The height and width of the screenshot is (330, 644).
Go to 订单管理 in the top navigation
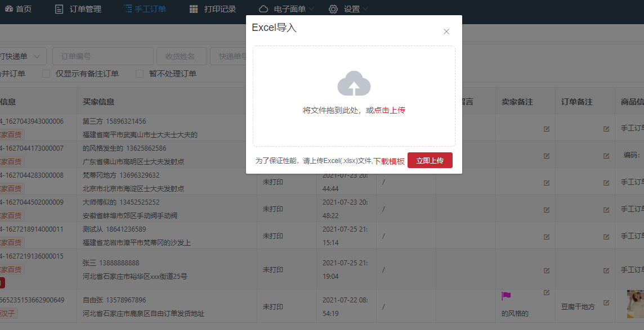pos(78,9)
